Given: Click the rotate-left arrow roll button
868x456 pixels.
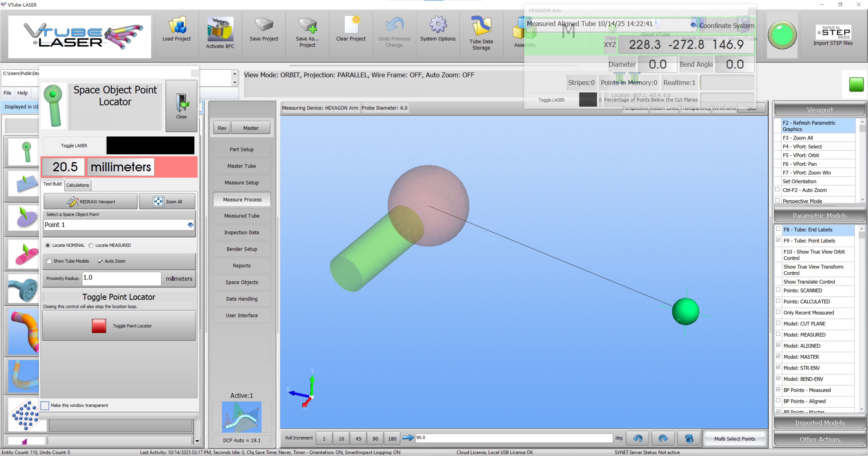Looking at the screenshot, I should [637, 438].
